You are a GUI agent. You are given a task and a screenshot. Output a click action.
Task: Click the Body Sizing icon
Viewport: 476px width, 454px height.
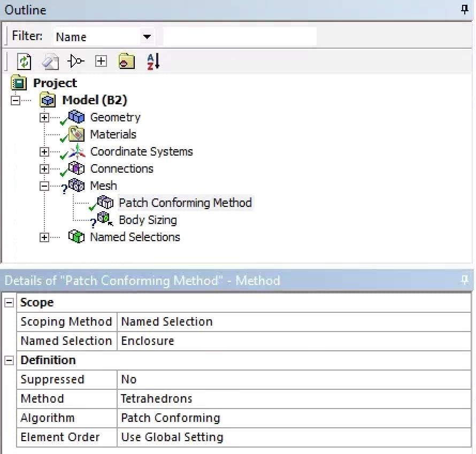pos(105,219)
